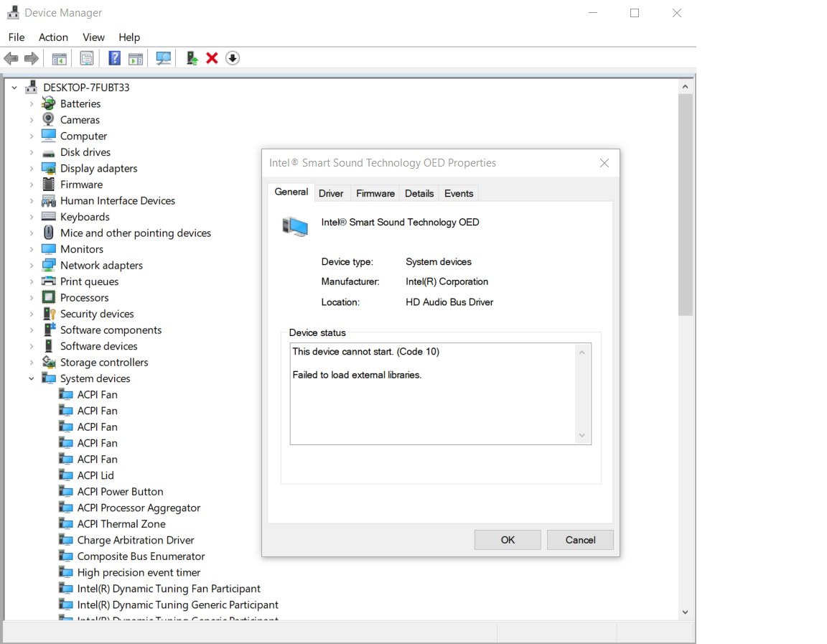Click the blue Help toolbar icon

pyautogui.click(x=114, y=58)
